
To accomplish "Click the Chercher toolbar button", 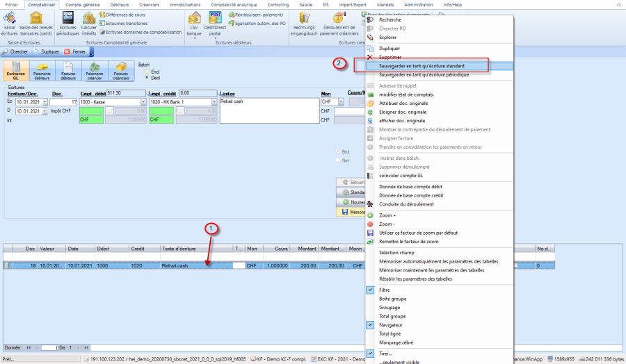I will coord(15,52).
